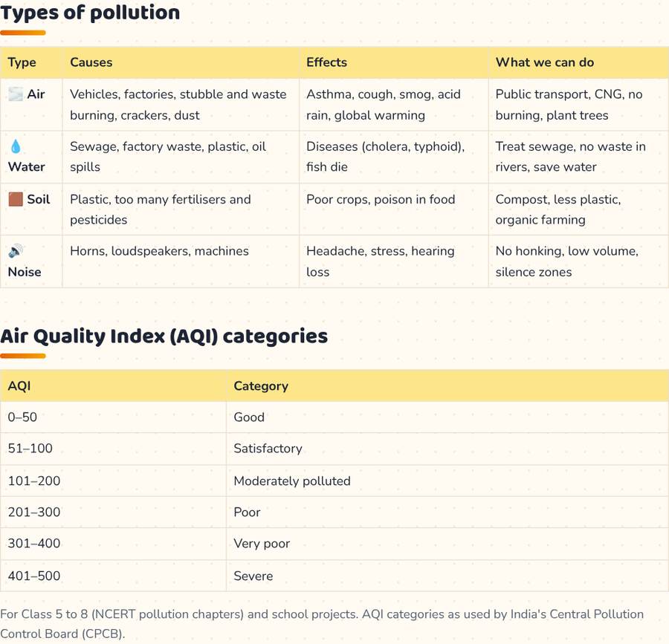The image size is (669, 644).
Task: Click the 'Noise' row label
Action: tap(25, 272)
